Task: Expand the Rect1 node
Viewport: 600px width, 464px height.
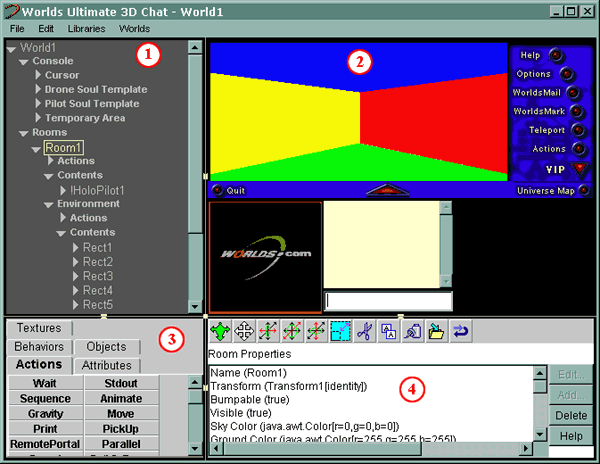Action: coord(76,247)
